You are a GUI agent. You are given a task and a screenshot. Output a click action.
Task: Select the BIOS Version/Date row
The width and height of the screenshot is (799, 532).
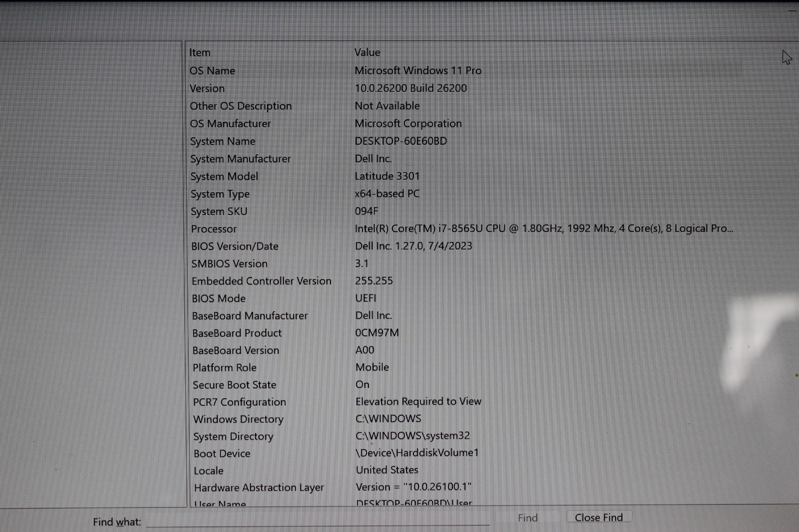235,247
